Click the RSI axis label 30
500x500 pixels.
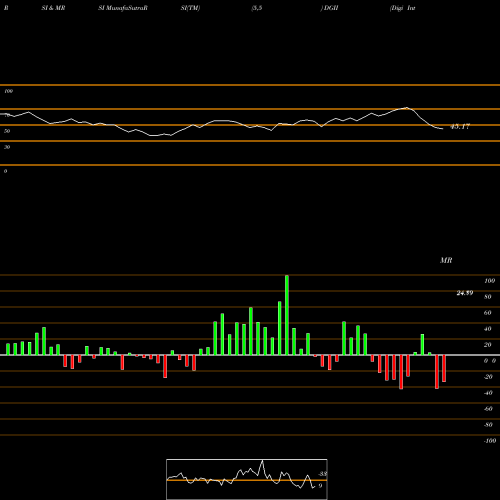pyautogui.click(x=7, y=147)
